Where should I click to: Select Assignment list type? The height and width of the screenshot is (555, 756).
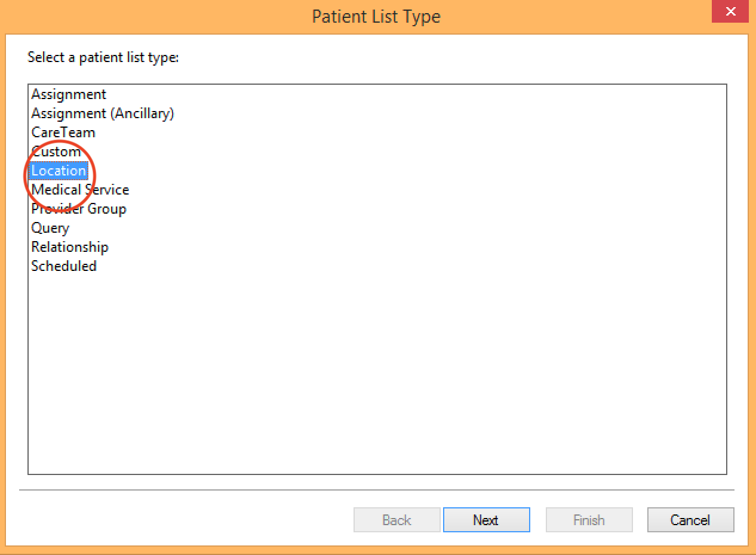pyautogui.click(x=69, y=94)
